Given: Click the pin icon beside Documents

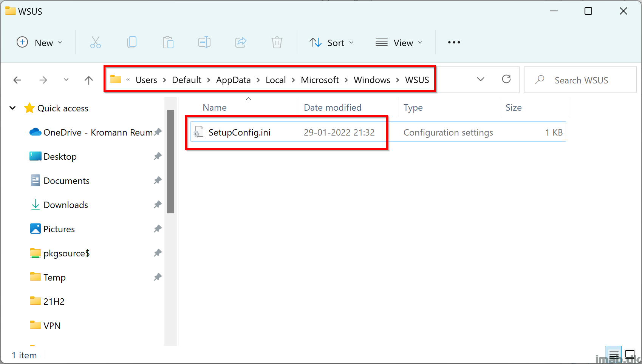Looking at the screenshot, I should coord(158,180).
